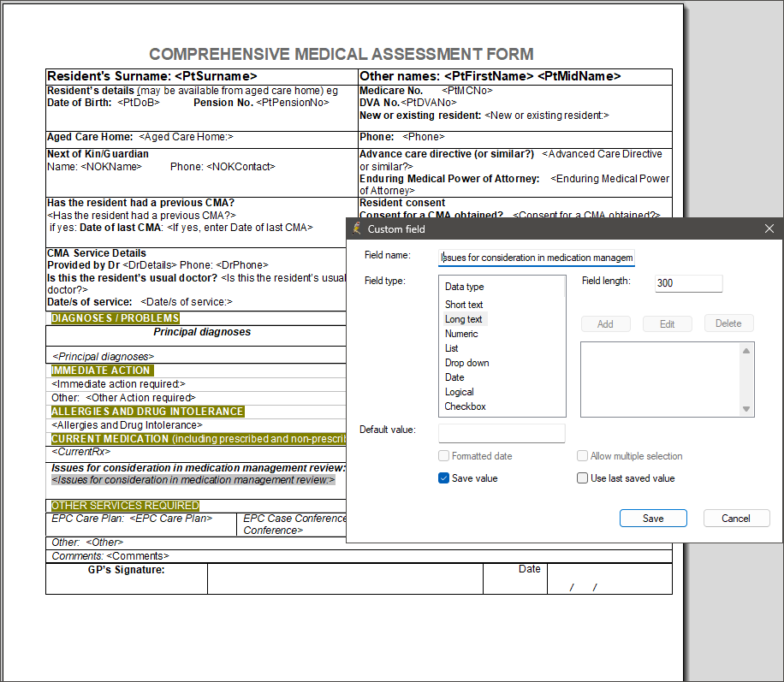
Task: Click the <If yes, enter Date of last CMA> field
Action: (x=240, y=228)
